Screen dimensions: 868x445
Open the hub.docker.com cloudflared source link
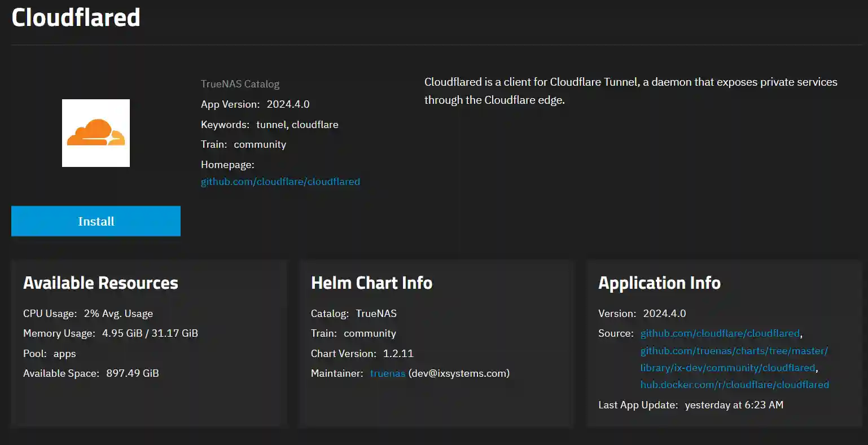click(734, 384)
